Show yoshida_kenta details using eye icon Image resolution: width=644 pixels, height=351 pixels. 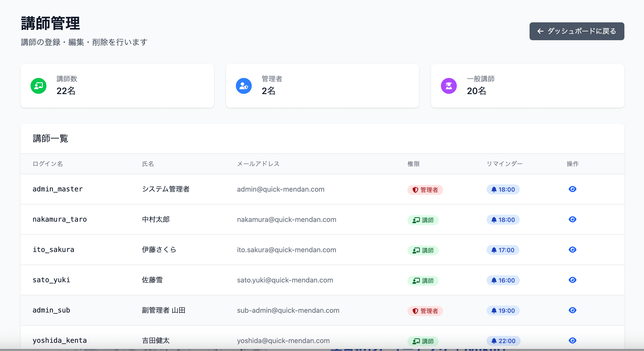[572, 340]
